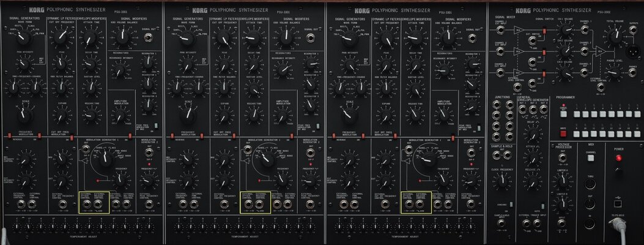Toggle the channel 2 Signal Switch
The image size is (644, 245).
tap(544, 52)
